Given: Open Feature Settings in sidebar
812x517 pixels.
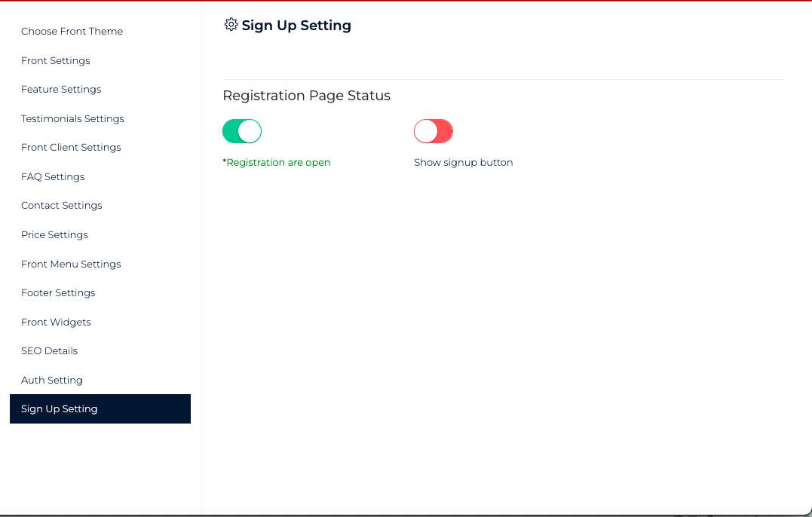Looking at the screenshot, I should (x=61, y=90).
